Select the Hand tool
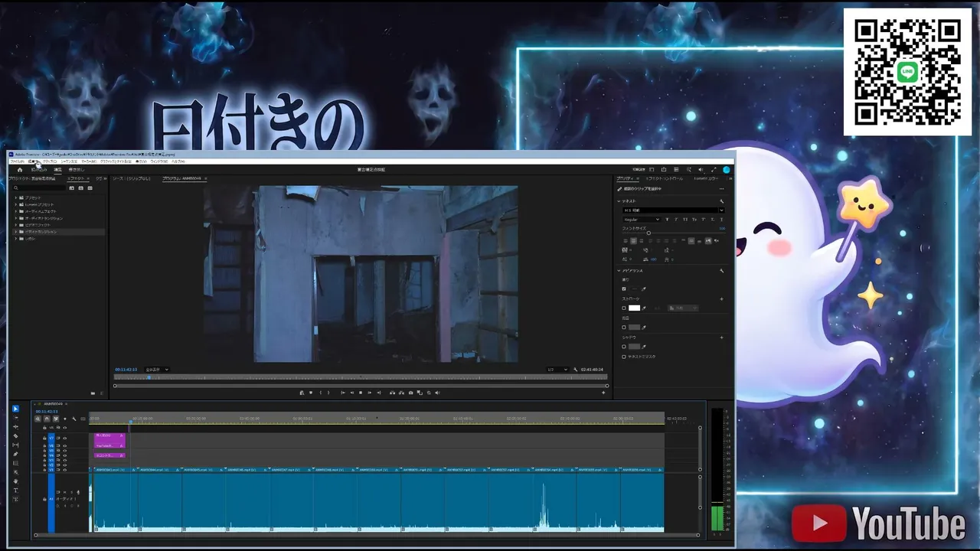The height and width of the screenshot is (551, 980). [x=15, y=481]
